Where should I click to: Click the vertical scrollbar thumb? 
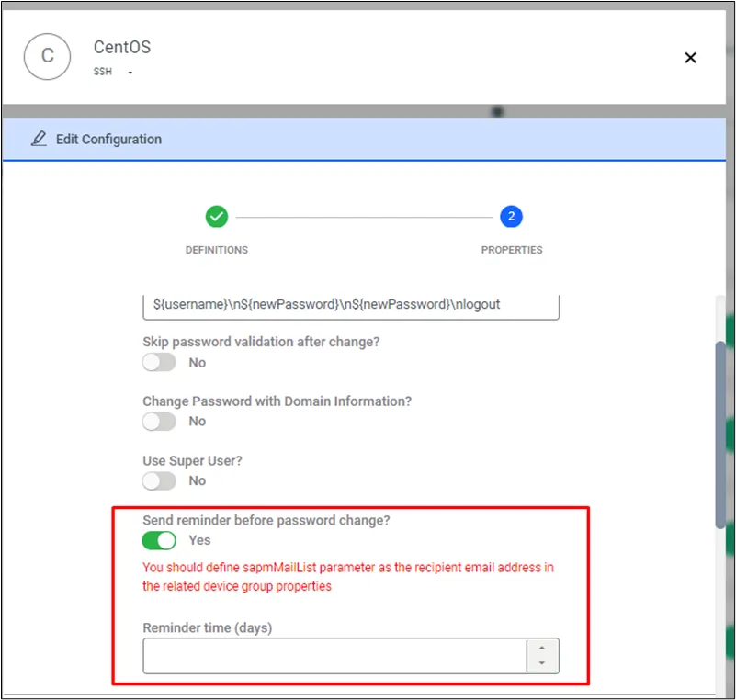[x=720, y=435]
